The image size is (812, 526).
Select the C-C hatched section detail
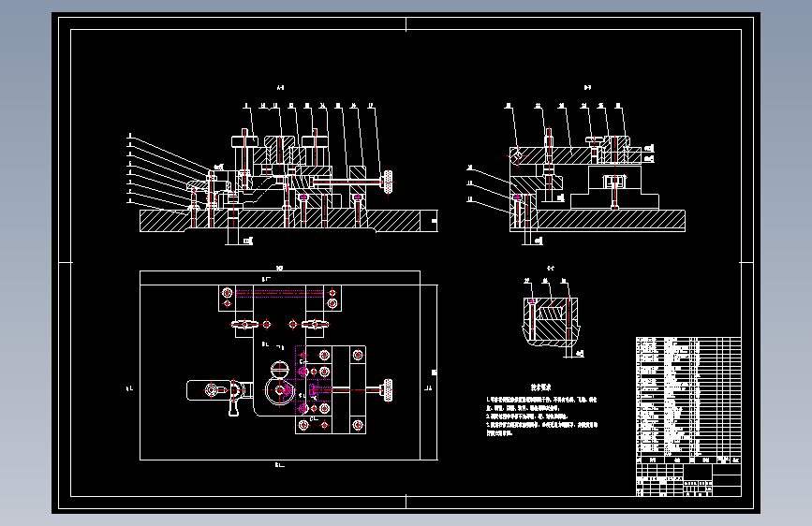[x=552, y=322]
